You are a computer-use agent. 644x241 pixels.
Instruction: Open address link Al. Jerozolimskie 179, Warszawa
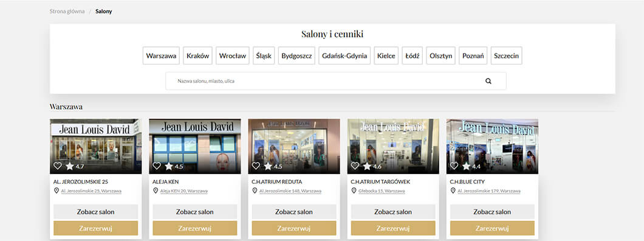489,191
